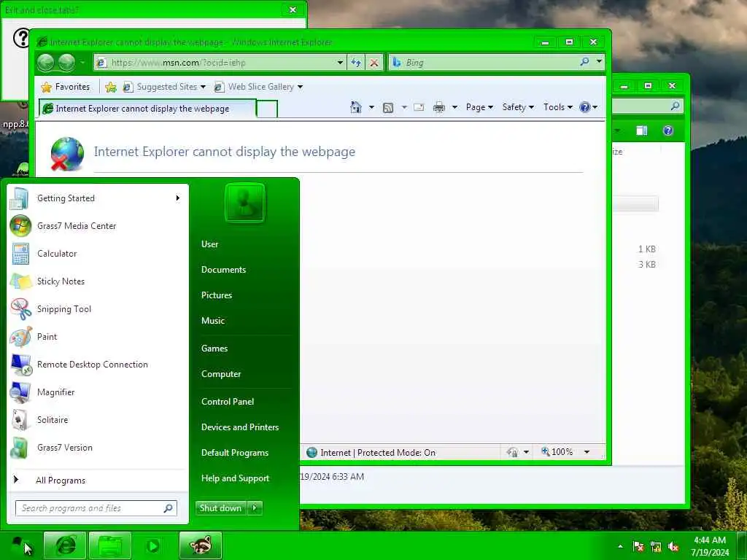The height and width of the screenshot is (560, 747).
Task: Open the Page menu
Action: [x=479, y=107]
